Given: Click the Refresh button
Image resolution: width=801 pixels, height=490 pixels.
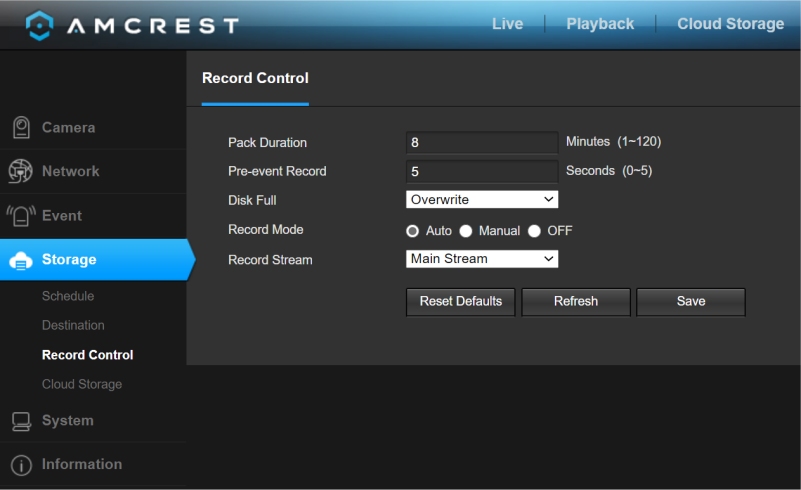Looking at the screenshot, I should pos(576,301).
